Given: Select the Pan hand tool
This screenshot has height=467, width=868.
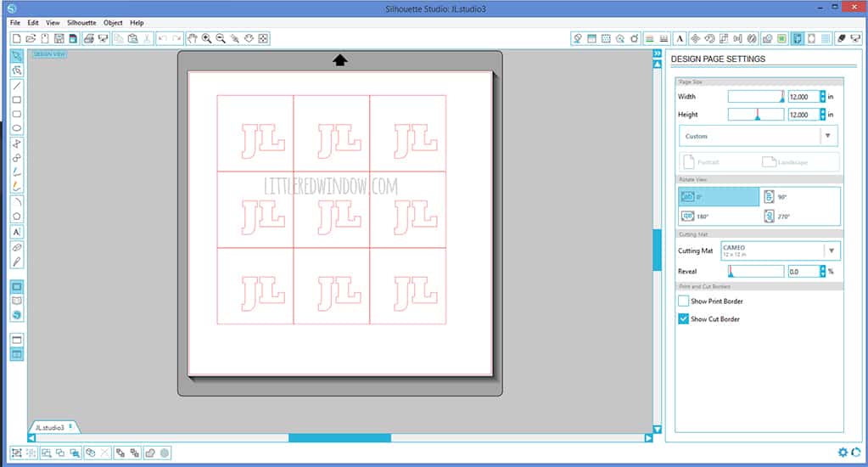Looking at the screenshot, I should pyautogui.click(x=192, y=39).
